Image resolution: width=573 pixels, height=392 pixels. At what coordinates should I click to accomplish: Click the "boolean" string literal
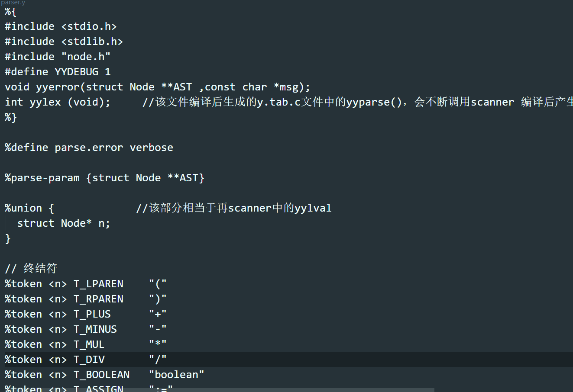point(176,375)
